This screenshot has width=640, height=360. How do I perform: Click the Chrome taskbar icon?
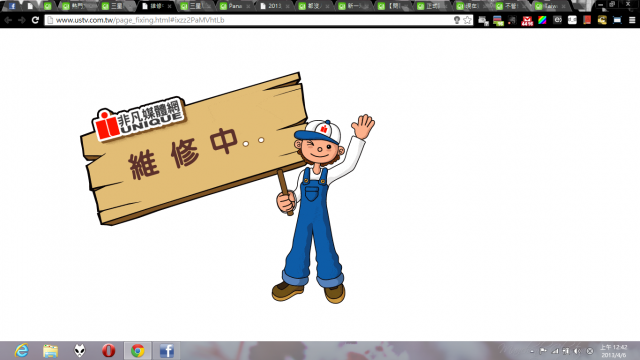138,351
